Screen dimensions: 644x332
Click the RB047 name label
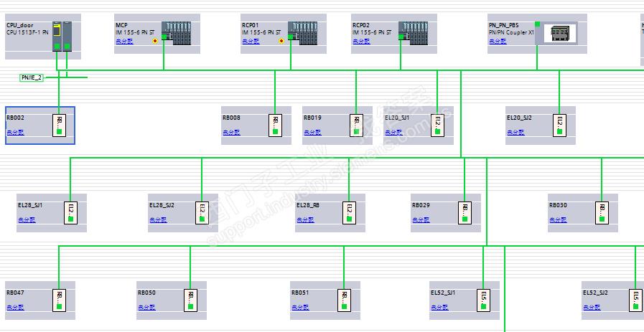15,293
